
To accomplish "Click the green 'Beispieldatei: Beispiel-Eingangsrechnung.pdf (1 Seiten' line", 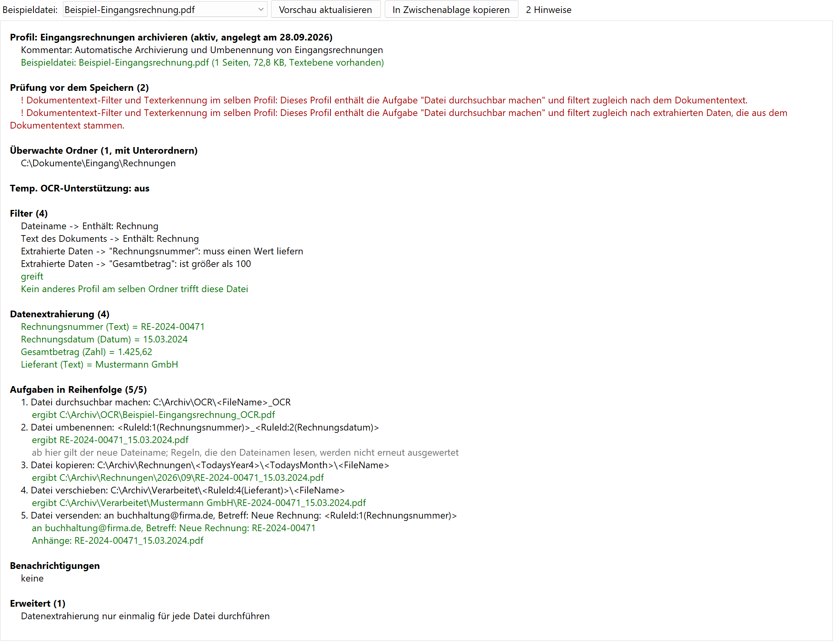I will [x=202, y=63].
